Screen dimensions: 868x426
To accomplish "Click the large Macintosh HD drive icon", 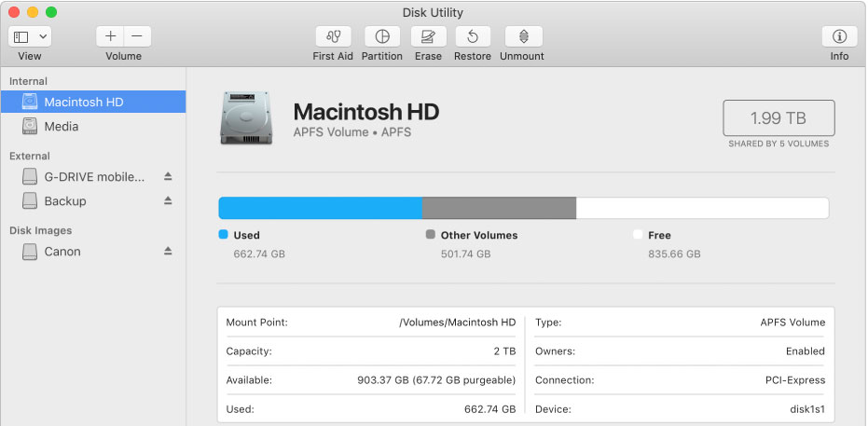I will 246,117.
